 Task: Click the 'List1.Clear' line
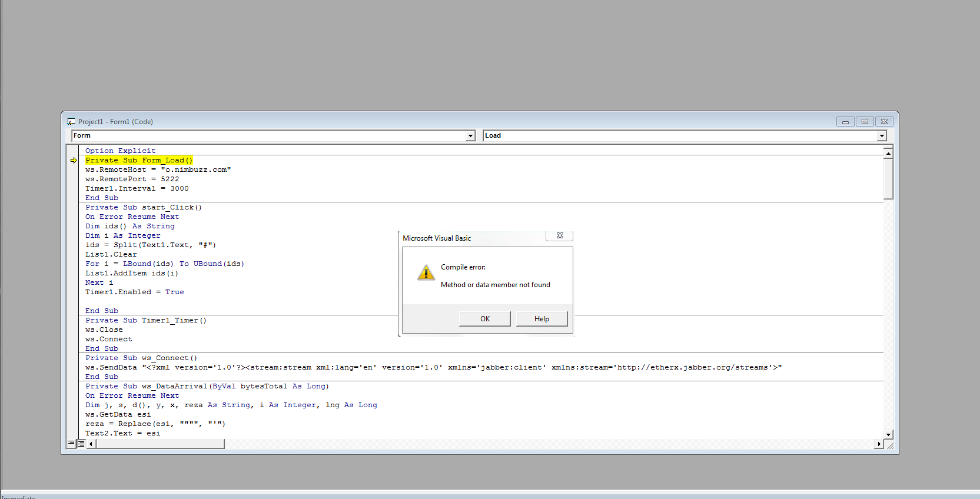point(111,254)
